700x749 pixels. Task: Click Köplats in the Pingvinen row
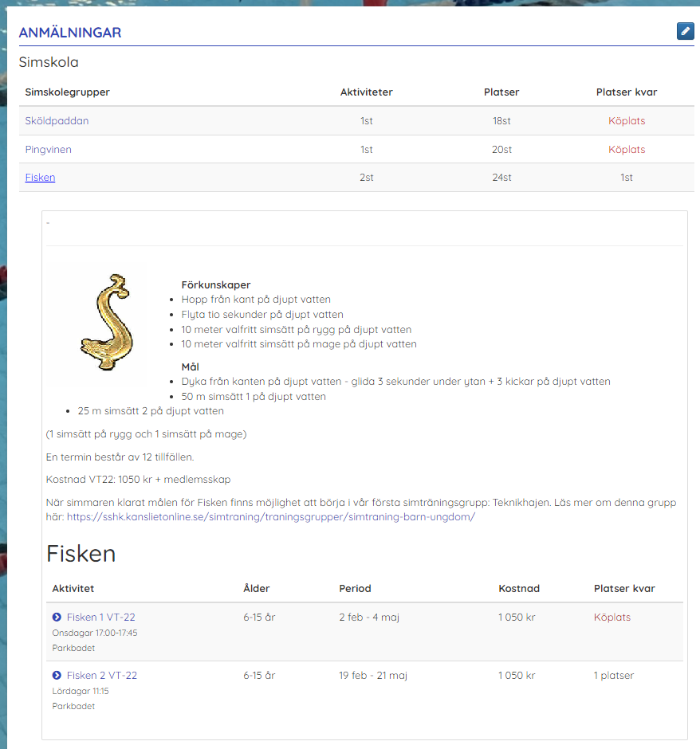click(x=627, y=150)
